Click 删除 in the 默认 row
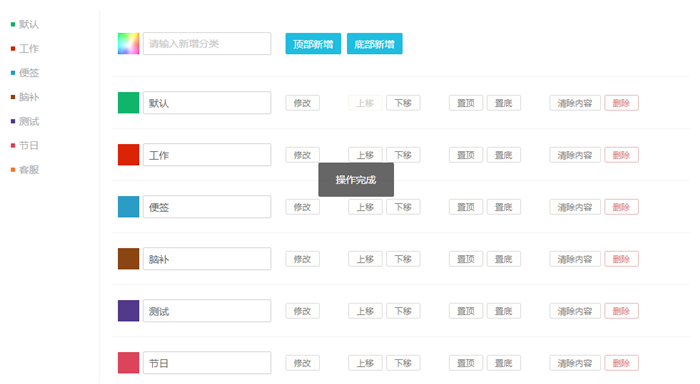Screen dimensions: 700x384 pos(621,103)
